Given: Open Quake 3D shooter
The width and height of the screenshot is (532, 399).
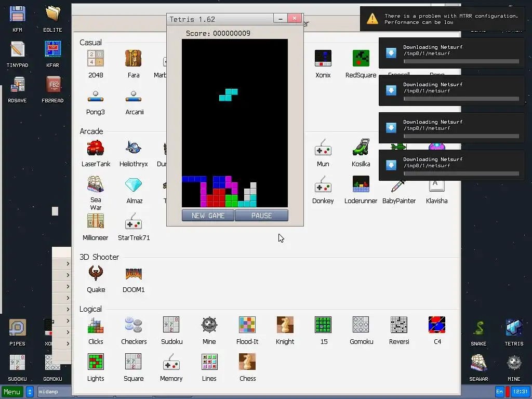Looking at the screenshot, I should (96, 273).
